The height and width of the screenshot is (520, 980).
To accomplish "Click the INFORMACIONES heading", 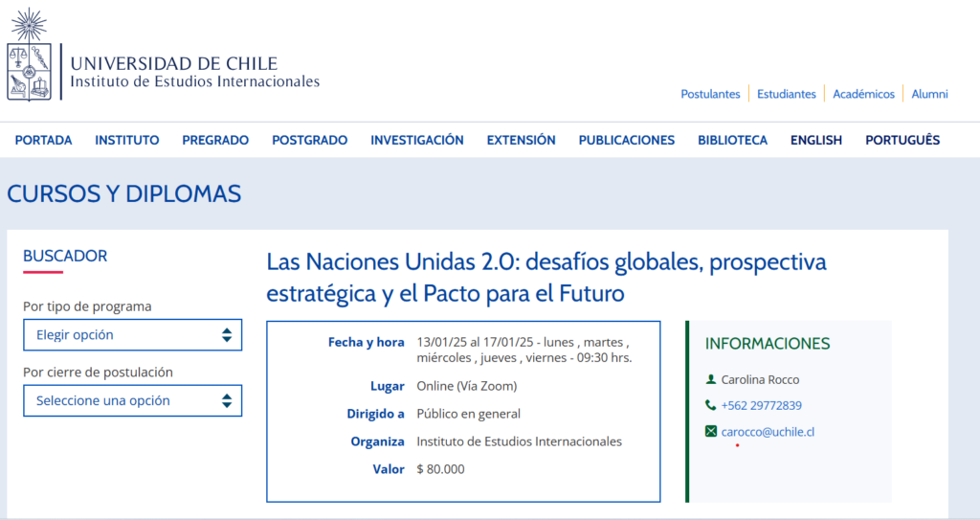I will pyautogui.click(x=768, y=344).
